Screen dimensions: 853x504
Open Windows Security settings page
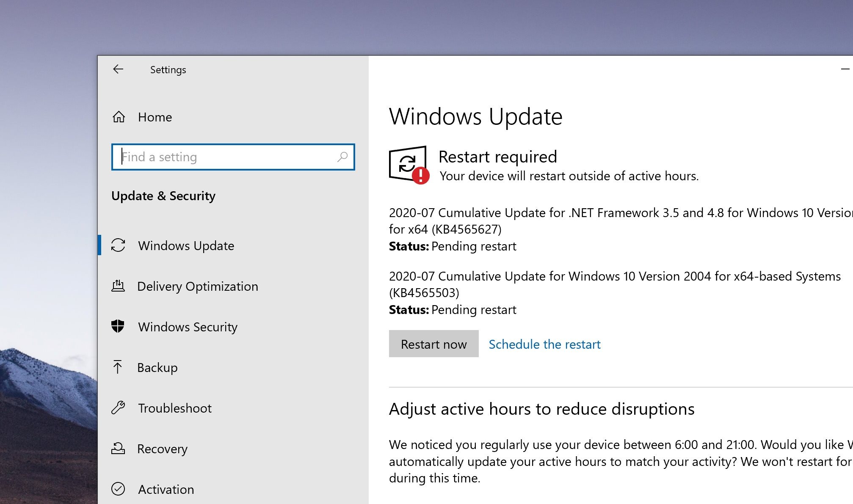(188, 327)
